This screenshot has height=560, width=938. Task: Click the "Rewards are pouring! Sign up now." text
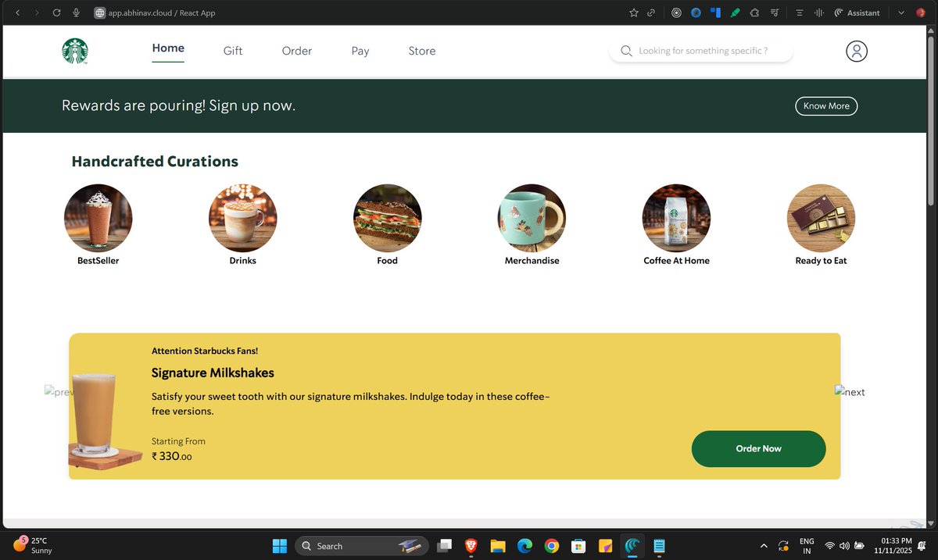click(x=179, y=106)
